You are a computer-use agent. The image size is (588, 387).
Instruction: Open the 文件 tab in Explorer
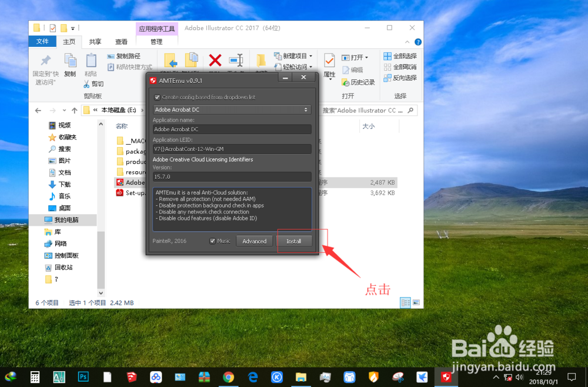tap(42, 41)
